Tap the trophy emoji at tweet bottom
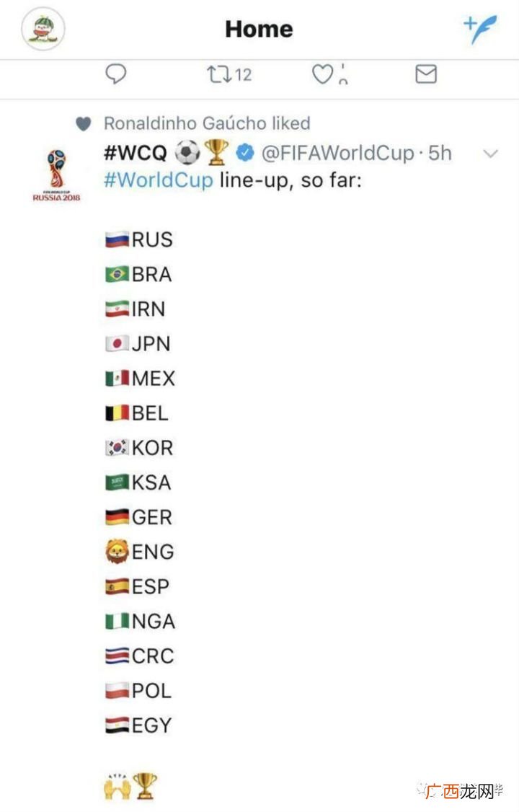The image size is (519, 812). click(x=145, y=785)
